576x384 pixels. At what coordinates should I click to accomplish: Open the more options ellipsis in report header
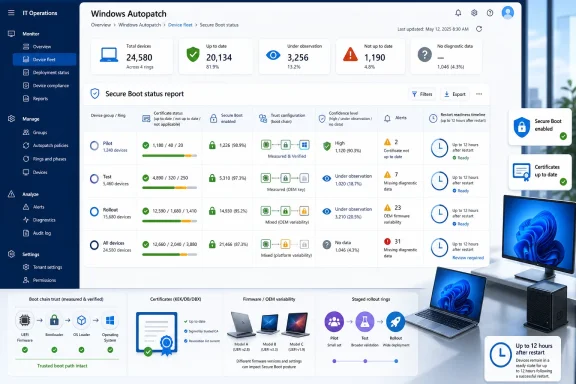(479, 94)
